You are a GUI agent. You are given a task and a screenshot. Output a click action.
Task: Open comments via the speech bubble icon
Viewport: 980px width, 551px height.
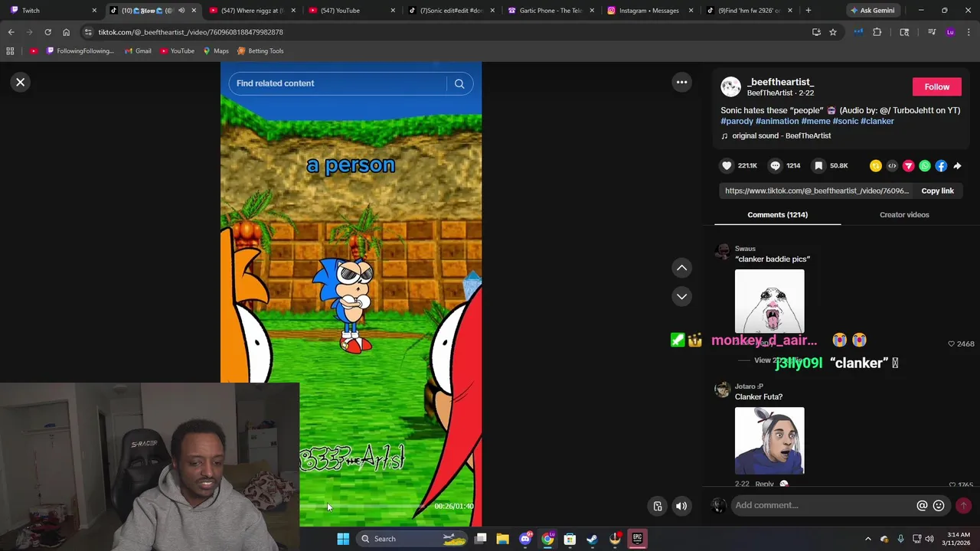[x=775, y=165]
